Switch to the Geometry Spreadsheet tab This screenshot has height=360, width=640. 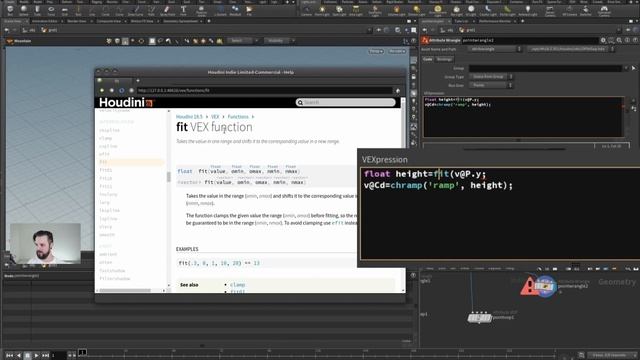pos(180,21)
